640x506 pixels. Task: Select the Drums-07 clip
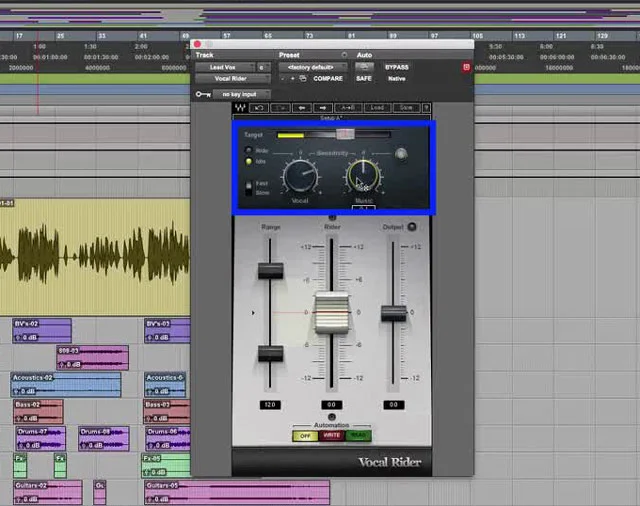tap(40, 439)
